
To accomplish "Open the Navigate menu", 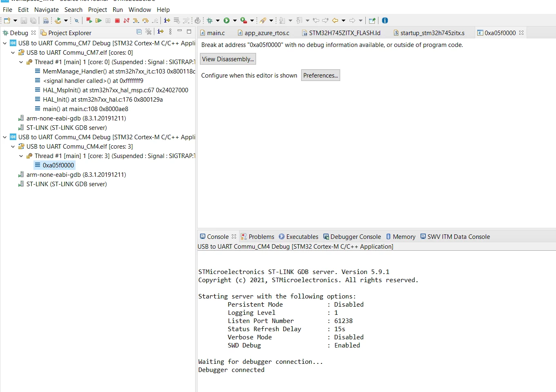I will (47, 9).
